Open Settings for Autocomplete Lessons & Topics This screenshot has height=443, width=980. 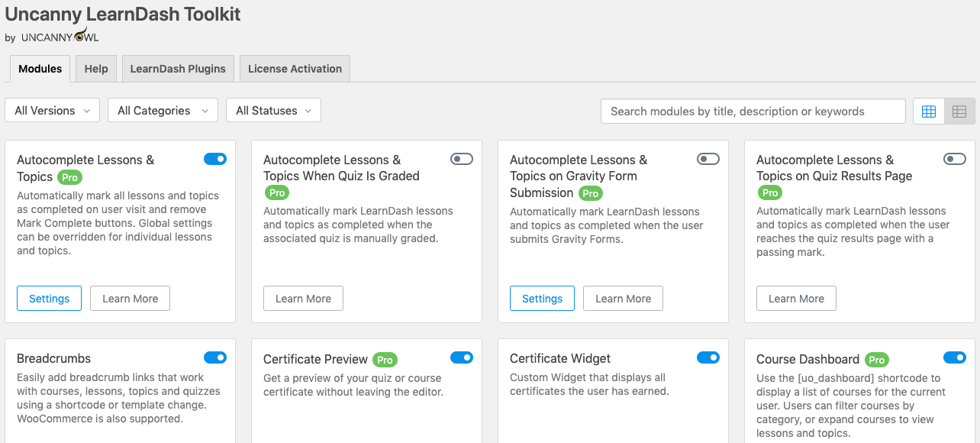[49, 298]
